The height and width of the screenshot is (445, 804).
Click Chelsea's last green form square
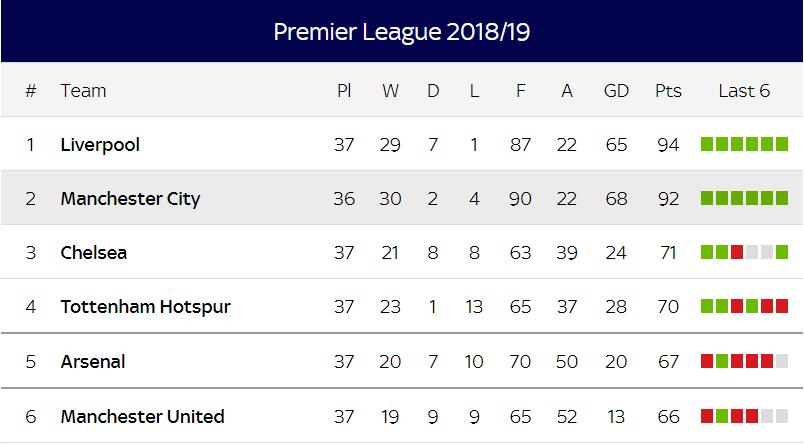pyautogui.click(x=782, y=252)
